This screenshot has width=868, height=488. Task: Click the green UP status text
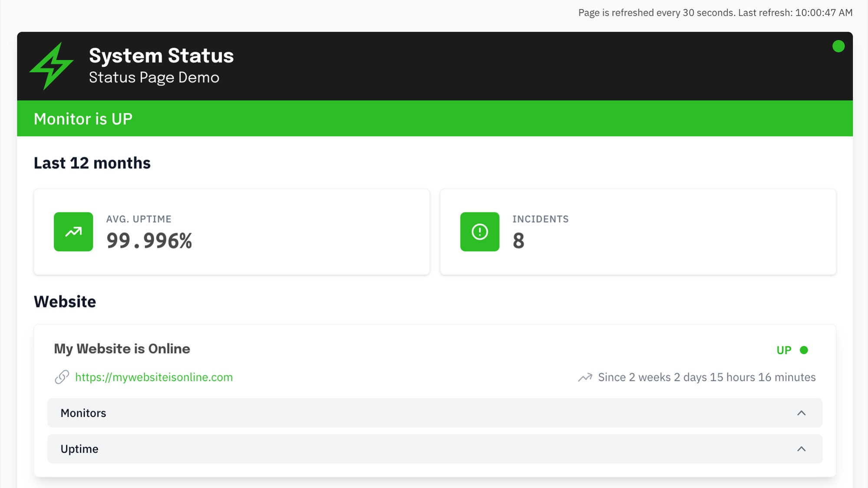pos(784,350)
